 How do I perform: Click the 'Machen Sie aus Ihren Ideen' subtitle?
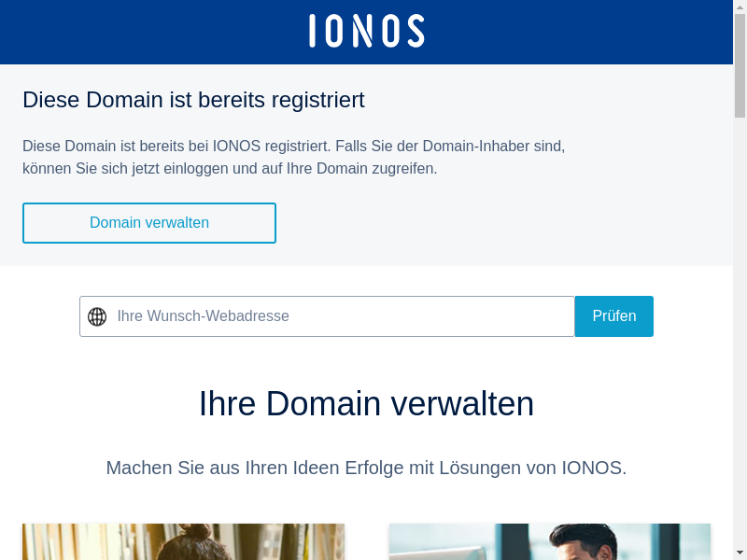(x=366, y=468)
